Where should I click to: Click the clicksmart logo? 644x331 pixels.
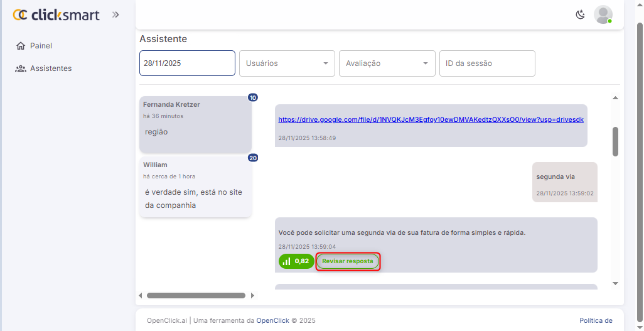(x=56, y=14)
